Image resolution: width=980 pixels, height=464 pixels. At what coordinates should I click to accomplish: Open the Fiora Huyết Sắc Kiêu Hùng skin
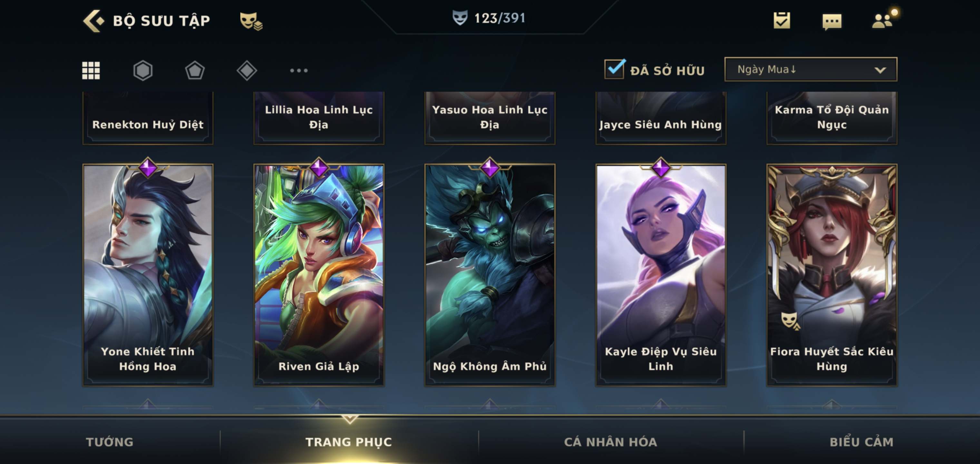click(832, 275)
